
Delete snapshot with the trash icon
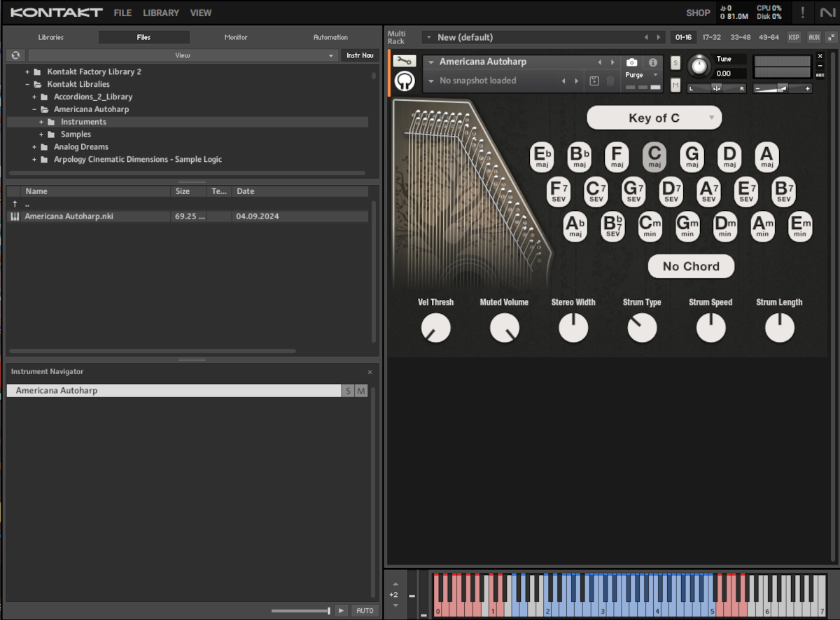[610, 81]
